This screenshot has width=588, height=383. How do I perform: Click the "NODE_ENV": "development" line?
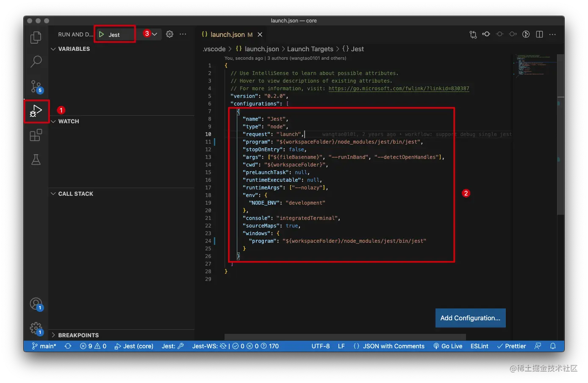287,203
